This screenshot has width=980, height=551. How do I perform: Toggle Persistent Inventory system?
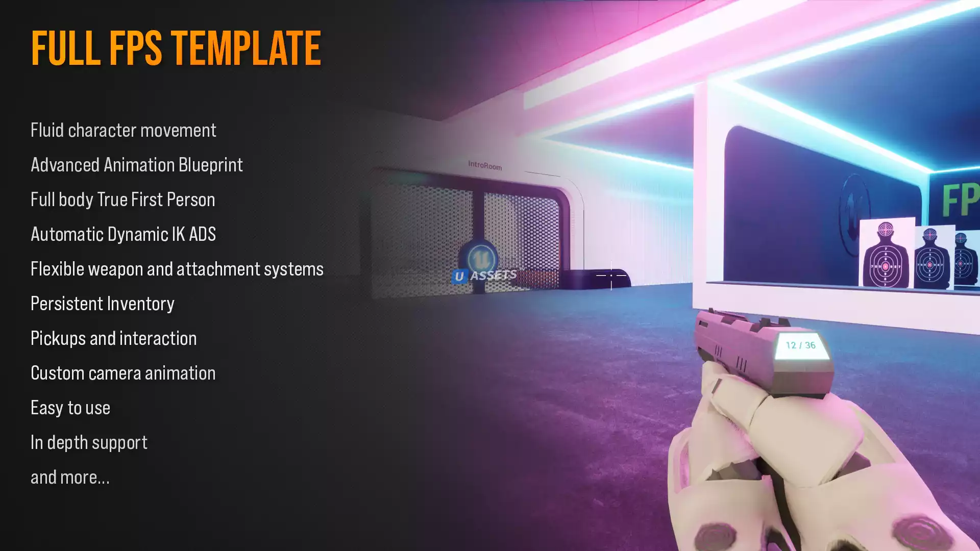(102, 304)
